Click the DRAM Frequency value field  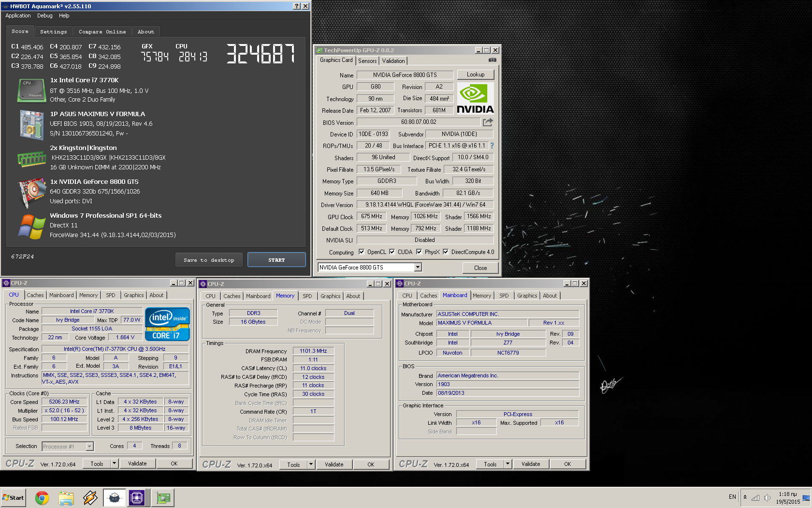click(x=313, y=351)
